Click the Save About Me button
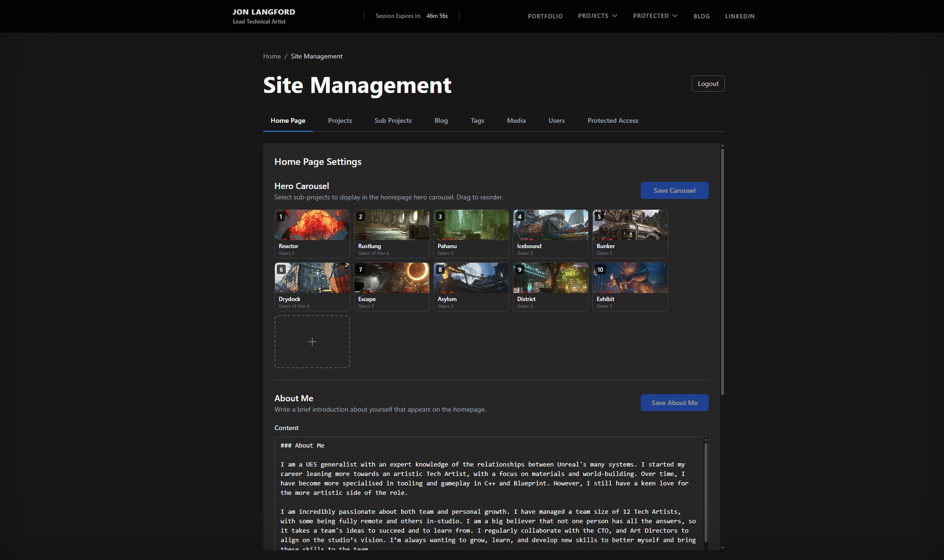The image size is (944, 560). [674, 402]
